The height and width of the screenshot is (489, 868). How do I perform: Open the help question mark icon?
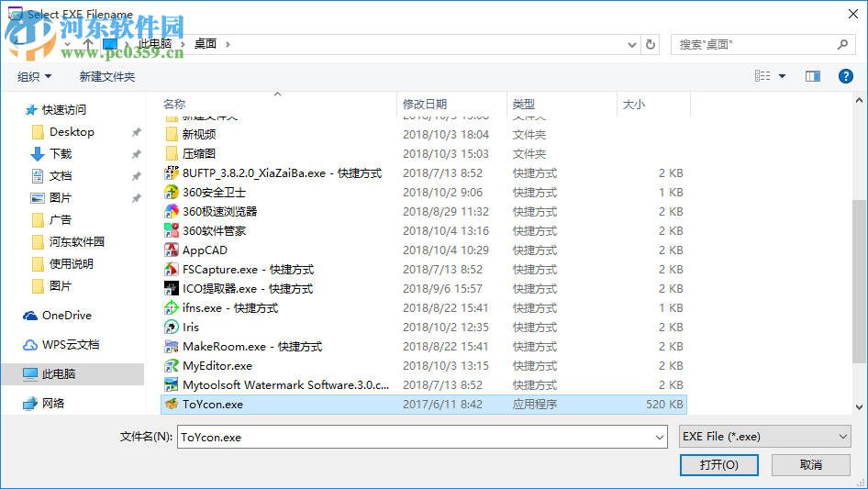[x=845, y=76]
